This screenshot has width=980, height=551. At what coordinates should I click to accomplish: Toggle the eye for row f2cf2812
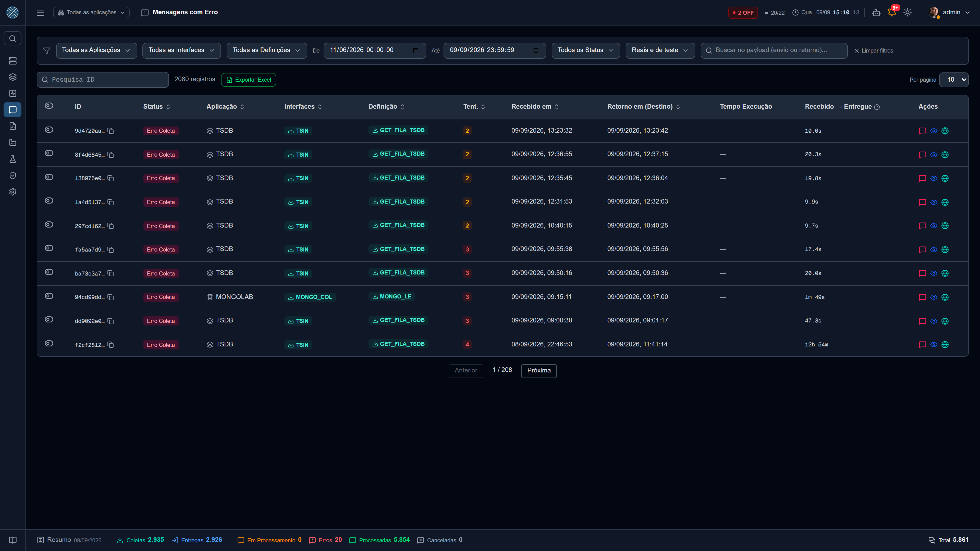(x=49, y=343)
